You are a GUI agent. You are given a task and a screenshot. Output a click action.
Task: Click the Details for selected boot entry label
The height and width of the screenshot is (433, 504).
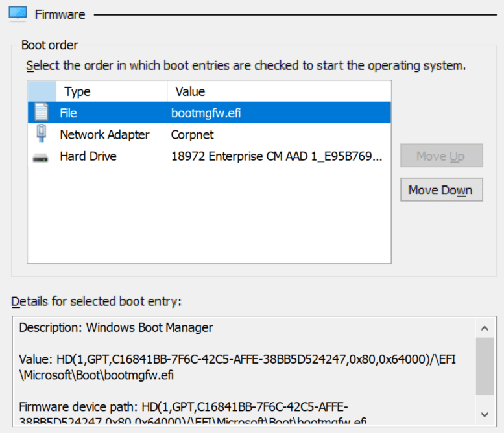[x=96, y=301]
